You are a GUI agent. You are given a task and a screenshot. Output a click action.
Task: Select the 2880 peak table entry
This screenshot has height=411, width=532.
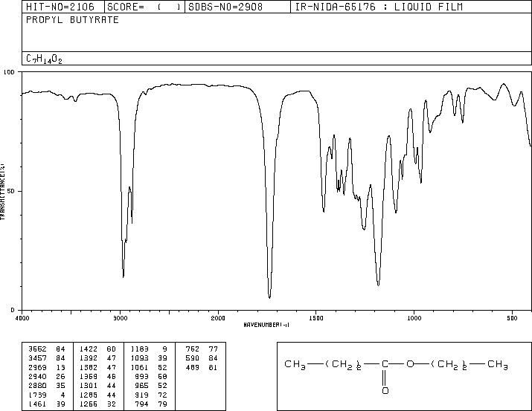[x=47, y=386]
